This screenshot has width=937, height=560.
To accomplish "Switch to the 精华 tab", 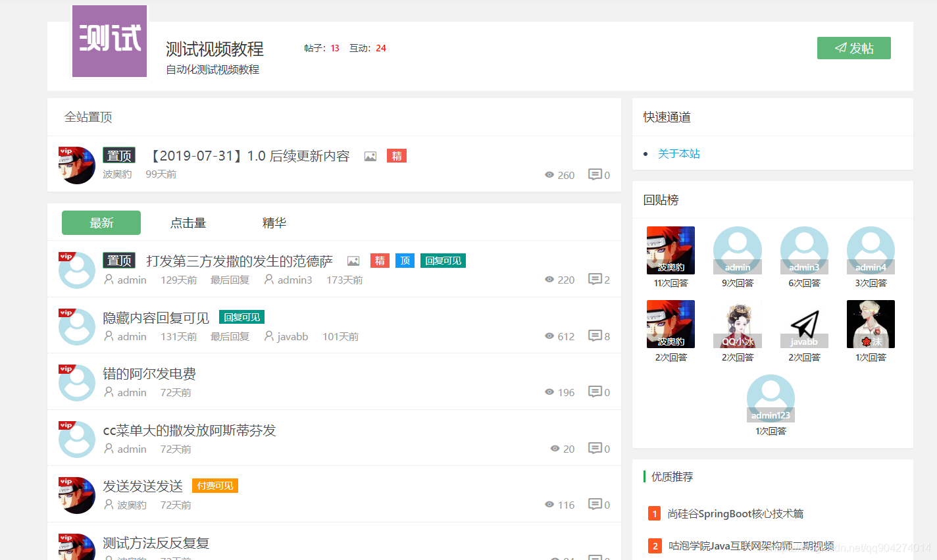I will 274,222.
